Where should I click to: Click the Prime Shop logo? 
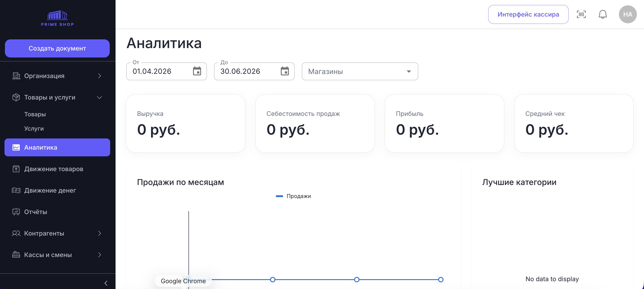(x=58, y=18)
